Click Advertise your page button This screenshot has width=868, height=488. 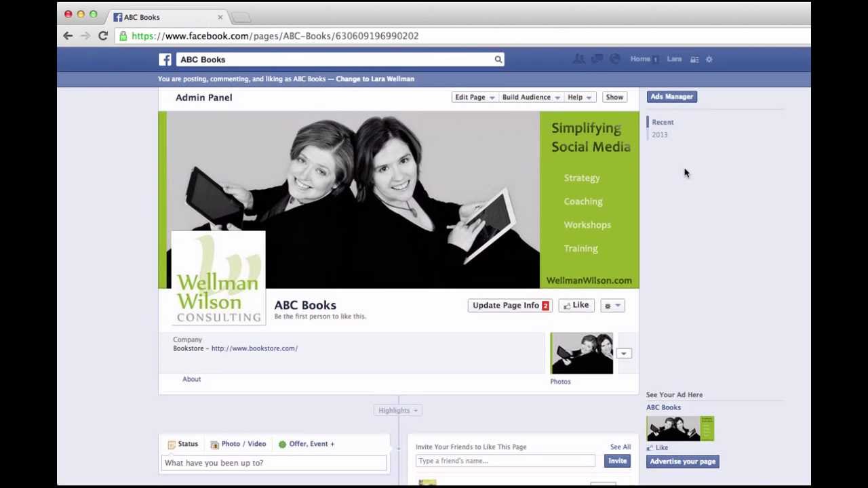click(682, 462)
